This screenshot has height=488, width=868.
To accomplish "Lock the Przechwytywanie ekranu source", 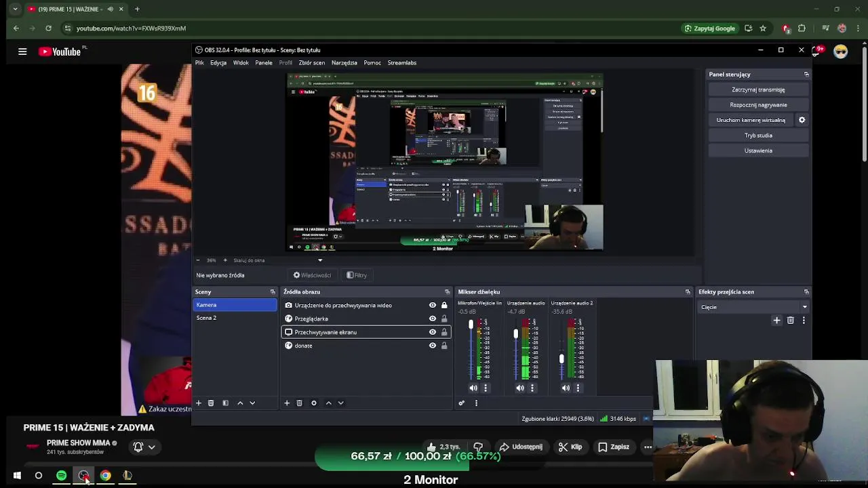I will click(444, 332).
